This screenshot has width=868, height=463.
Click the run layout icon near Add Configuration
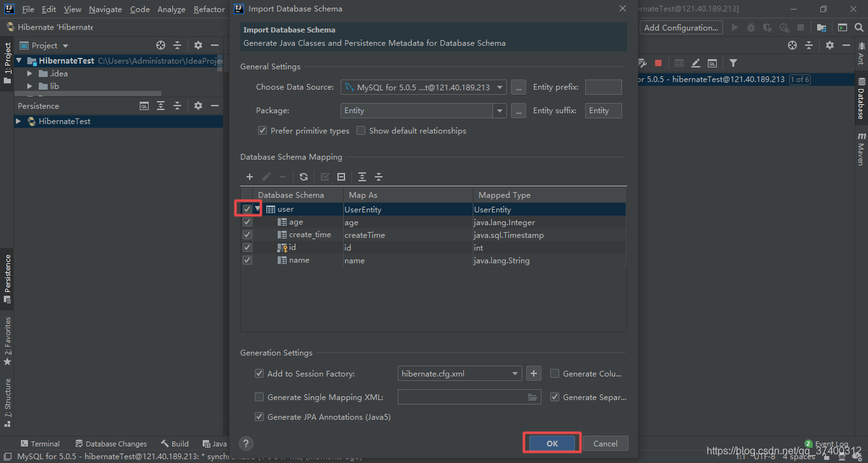[x=842, y=27]
